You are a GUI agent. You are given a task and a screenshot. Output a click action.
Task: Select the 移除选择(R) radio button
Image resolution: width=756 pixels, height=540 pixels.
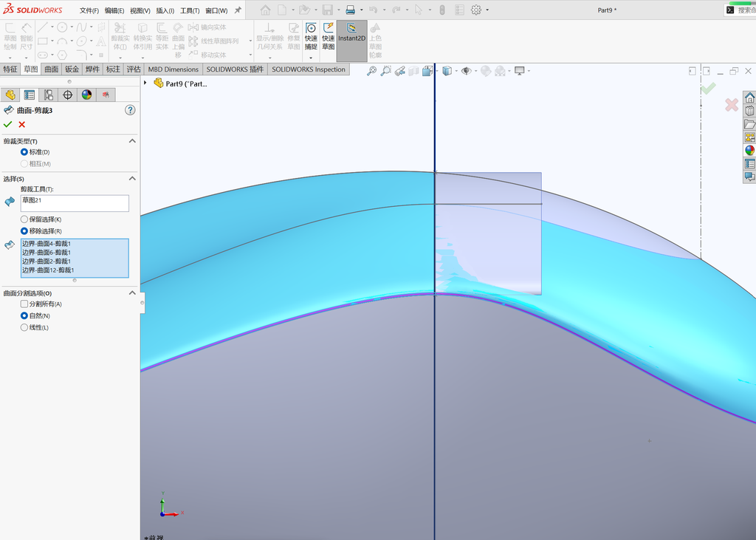coord(24,231)
